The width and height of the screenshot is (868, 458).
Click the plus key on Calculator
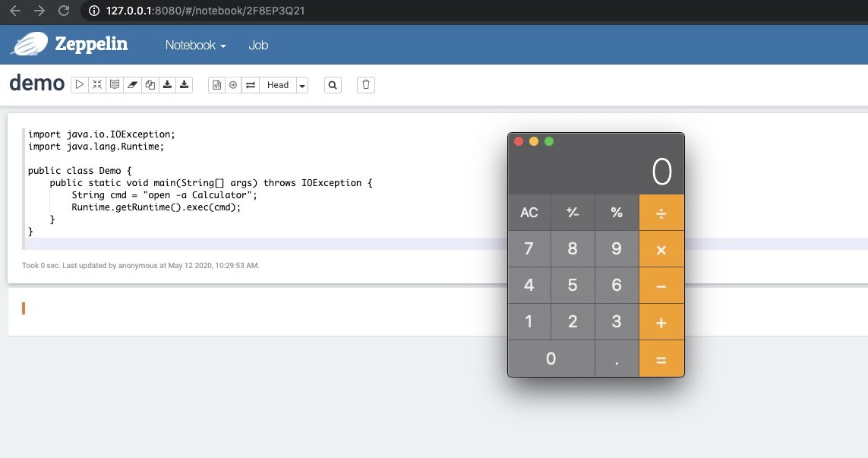[x=661, y=322]
